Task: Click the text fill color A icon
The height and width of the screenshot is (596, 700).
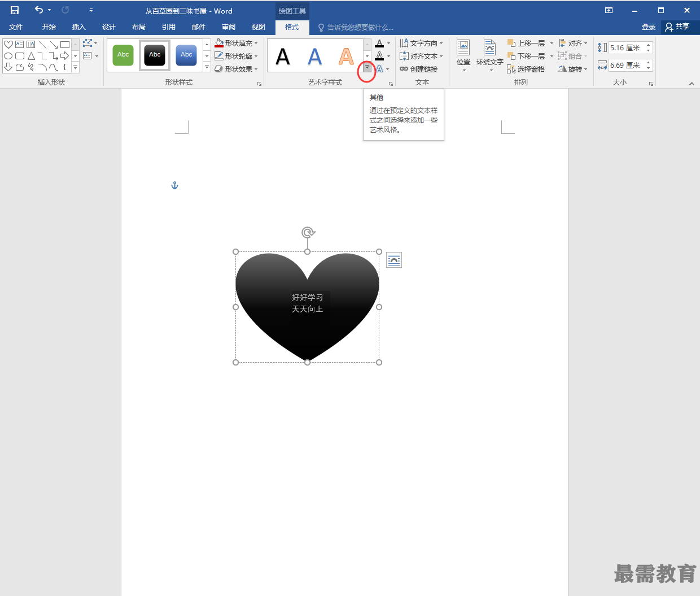Action: (379, 43)
